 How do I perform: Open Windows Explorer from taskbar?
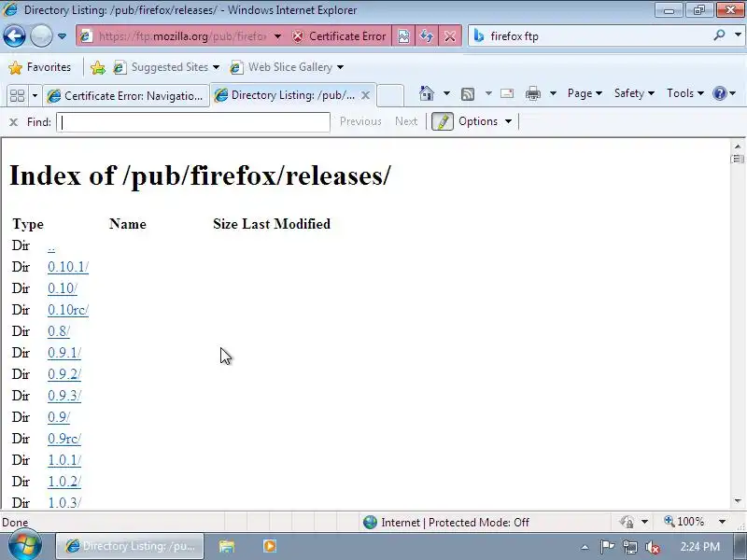227,546
